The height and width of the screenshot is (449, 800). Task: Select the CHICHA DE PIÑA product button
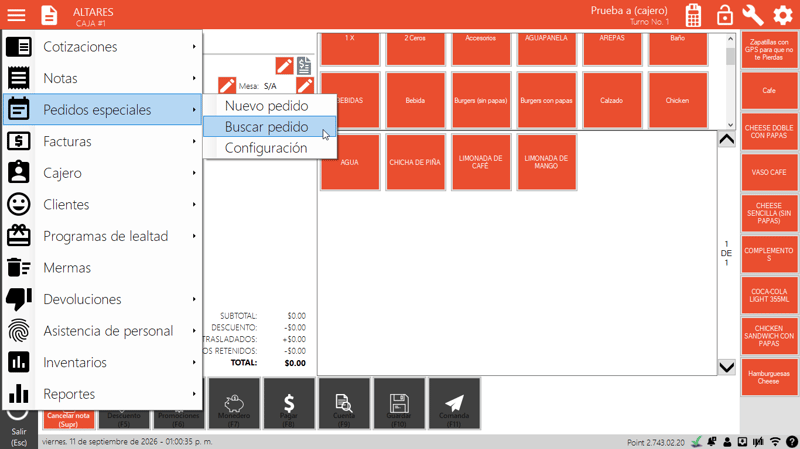tap(415, 162)
